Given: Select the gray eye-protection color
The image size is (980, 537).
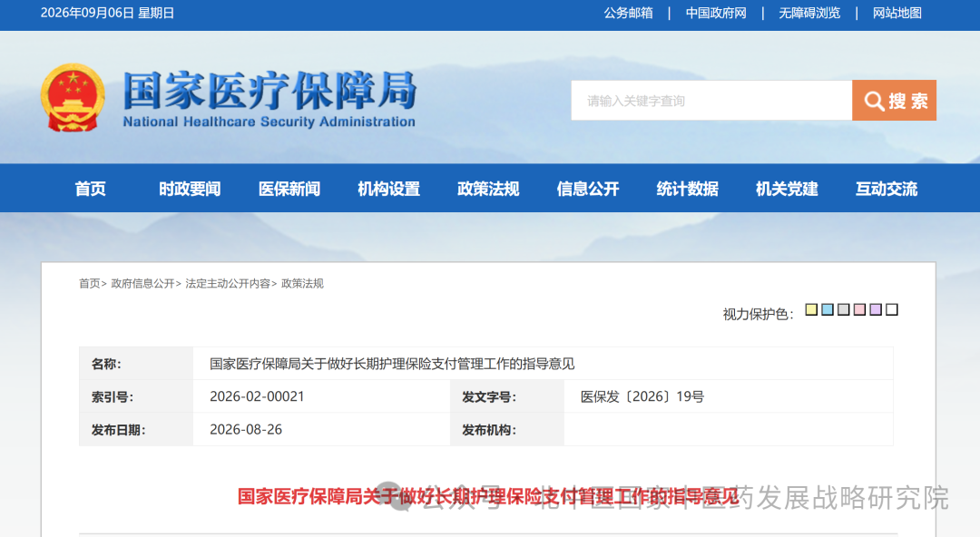Looking at the screenshot, I should coord(844,309).
